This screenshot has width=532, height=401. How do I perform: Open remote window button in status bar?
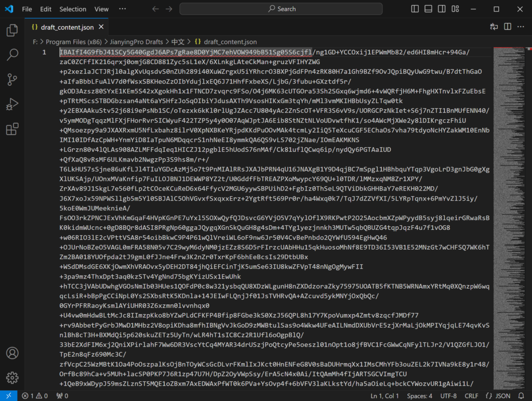coord(9,396)
